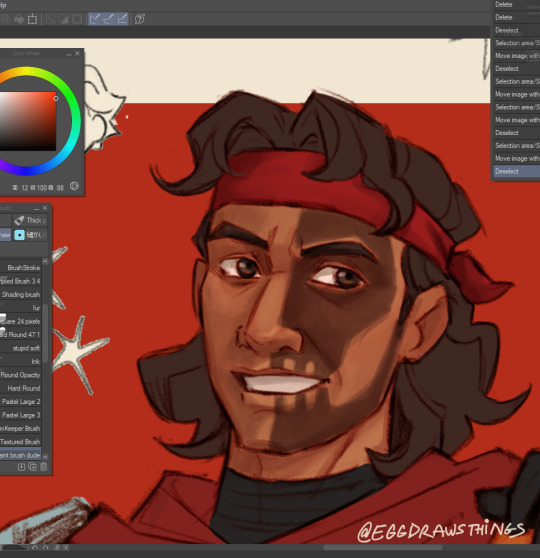Switch color wheel HSV/HLS mode icon

click(74, 186)
